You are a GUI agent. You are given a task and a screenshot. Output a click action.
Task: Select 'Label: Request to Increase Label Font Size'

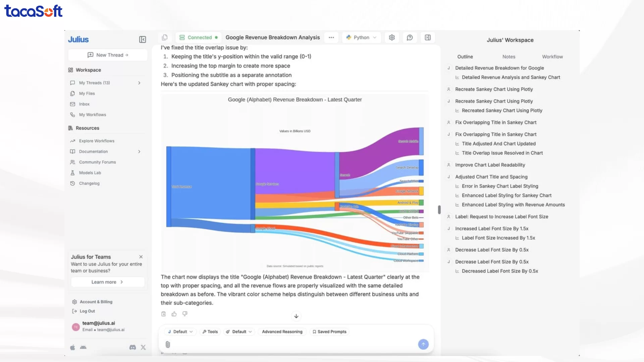pos(501,217)
